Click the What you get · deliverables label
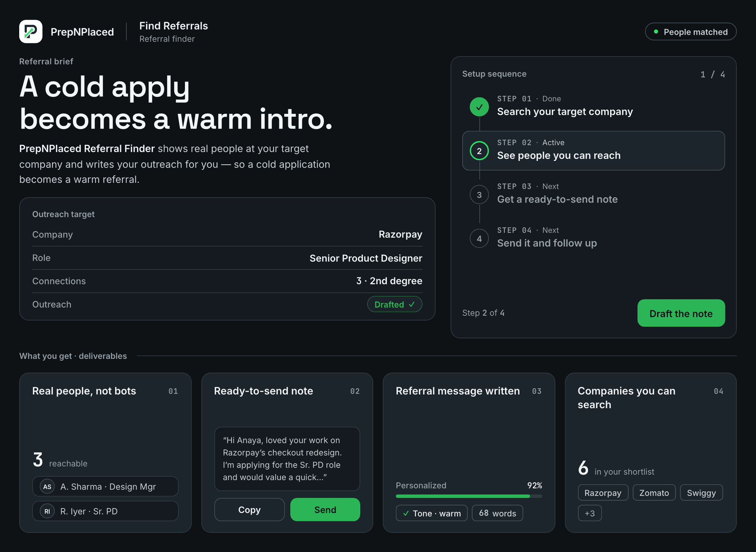Viewport: 756px width, 552px height. coord(73,356)
